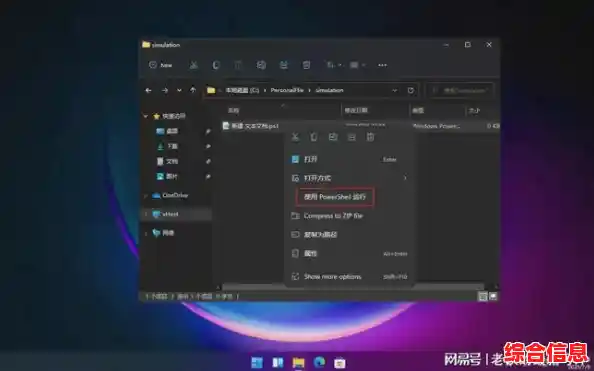The width and height of the screenshot is (594, 371).
Task: Choose Compress to ZIP file
Action: (x=349, y=216)
